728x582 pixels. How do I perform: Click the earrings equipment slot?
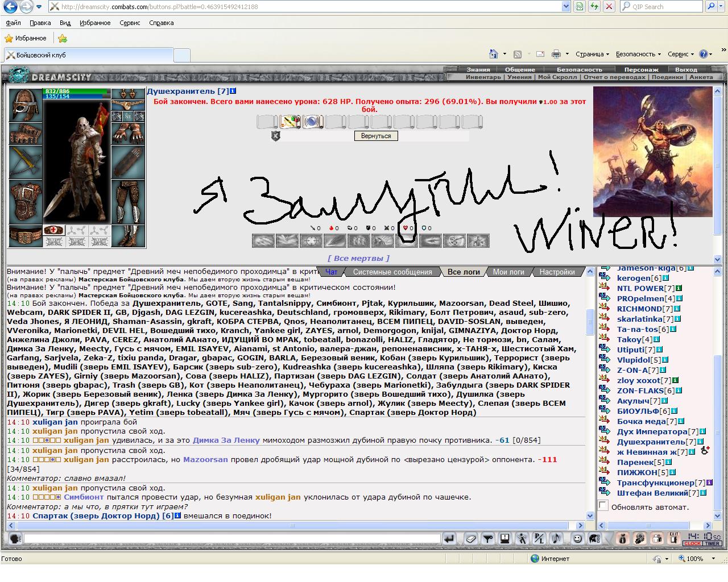pyautogui.click(x=128, y=94)
